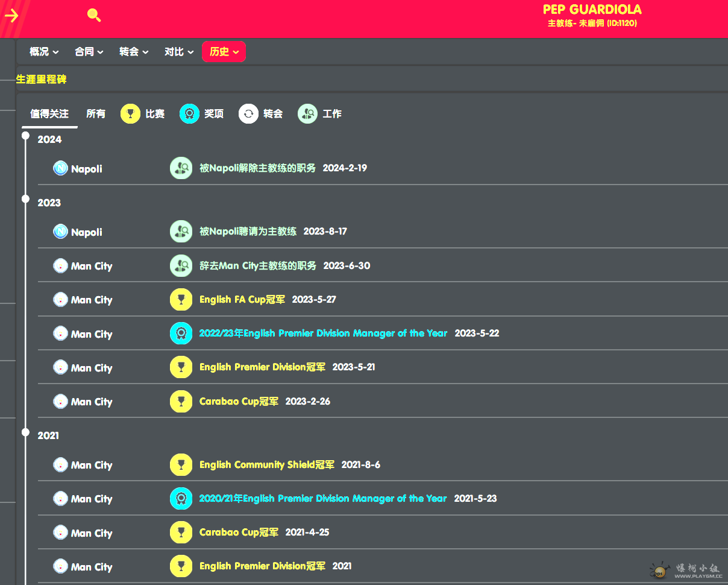Image resolution: width=728 pixels, height=585 pixels.
Task: Click the text 被Napoli聘请为主教练
Action: pyautogui.click(x=248, y=232)
